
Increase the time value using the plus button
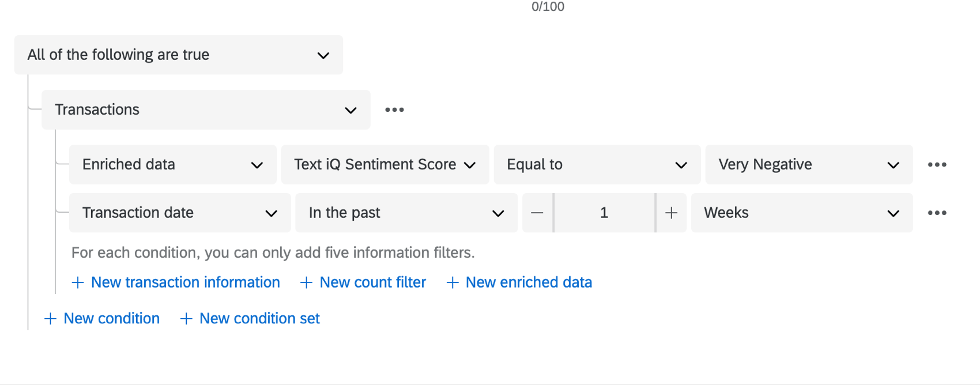click(x=671, y=212)
